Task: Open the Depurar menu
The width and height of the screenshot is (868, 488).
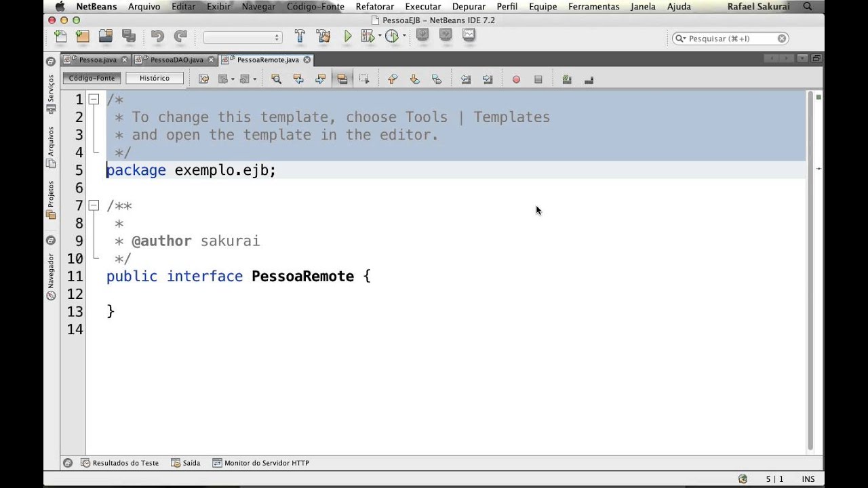Action: click(469, 7)
